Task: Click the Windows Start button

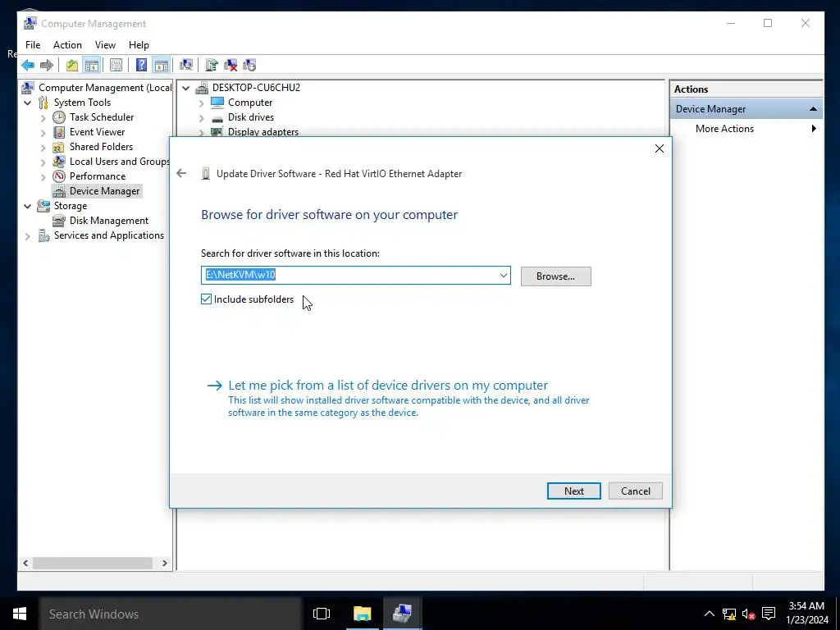Action: (20, 614)
